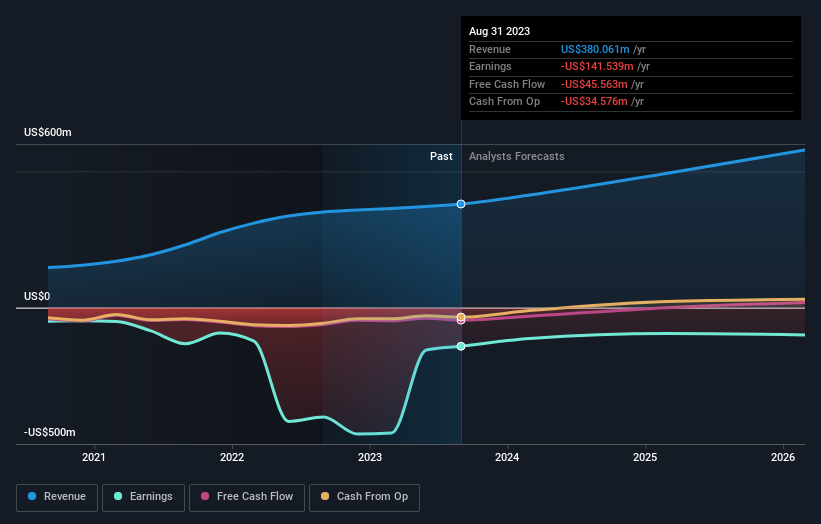This screenshot has width=821, height=524.
Task: Click the 'Aug 31 2023' tooltip date
Action: 500,31
